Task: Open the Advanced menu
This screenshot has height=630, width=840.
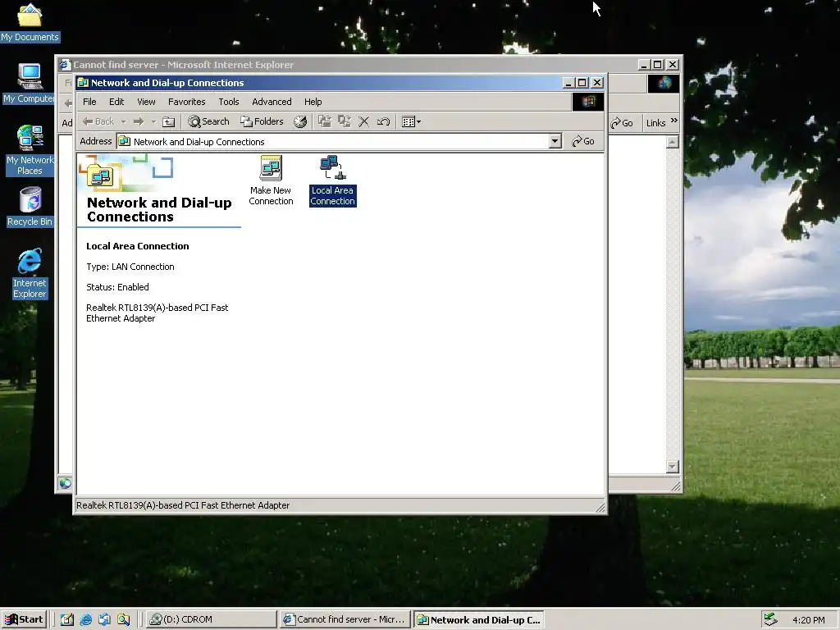Action: pyautogui.click(x=272, y=102)
